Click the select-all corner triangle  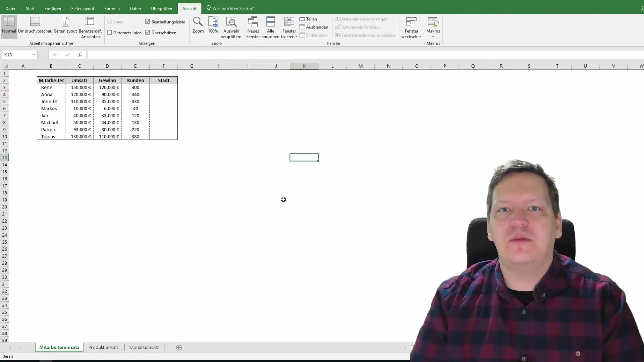point(5,66)
